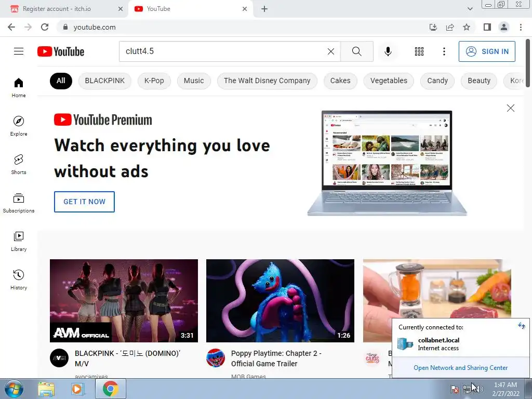The height and width of the screenshot is (399, 532).
Task: Click the magnifier search button
Action: 357,51
